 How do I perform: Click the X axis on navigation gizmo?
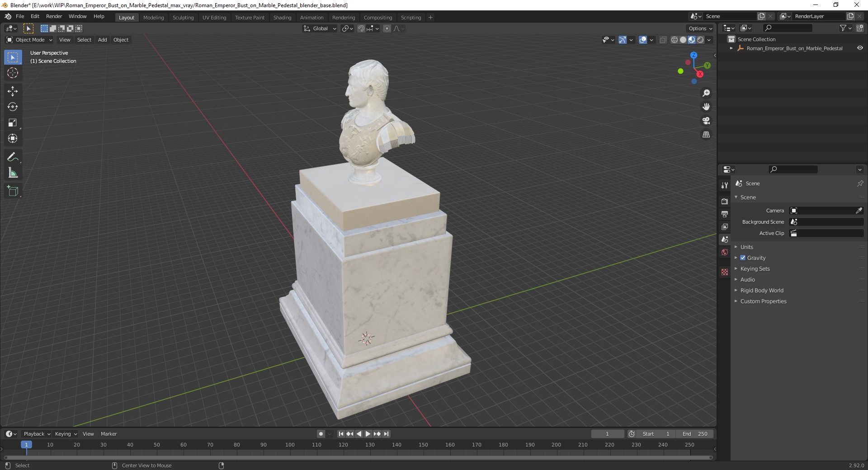(700, 74)
